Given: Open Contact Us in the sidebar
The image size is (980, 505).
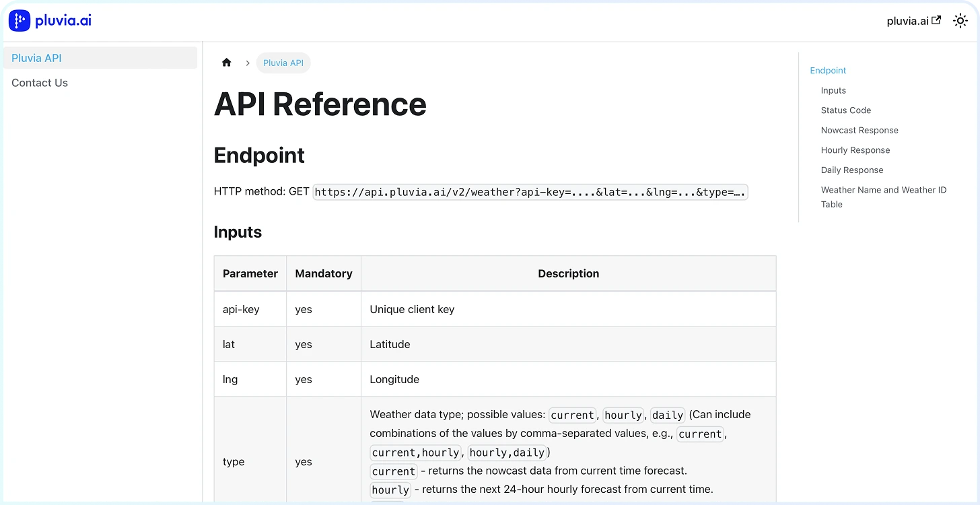Looking at the screenshot, I should click(x=40, y=83).
